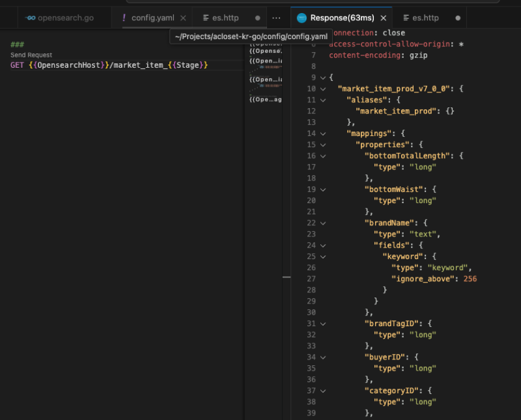
Task: Fold the "properties" section on line 15
Action: pos(323,145)
